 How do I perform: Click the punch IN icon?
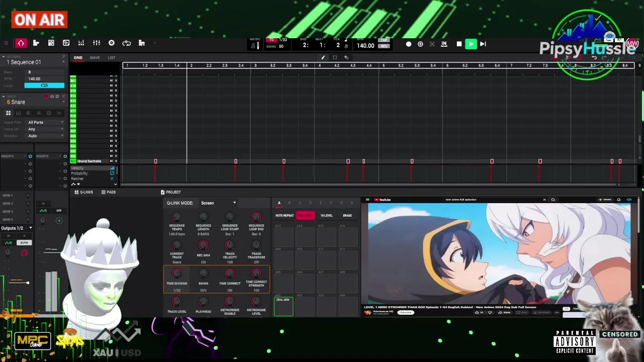click(444, 44)
